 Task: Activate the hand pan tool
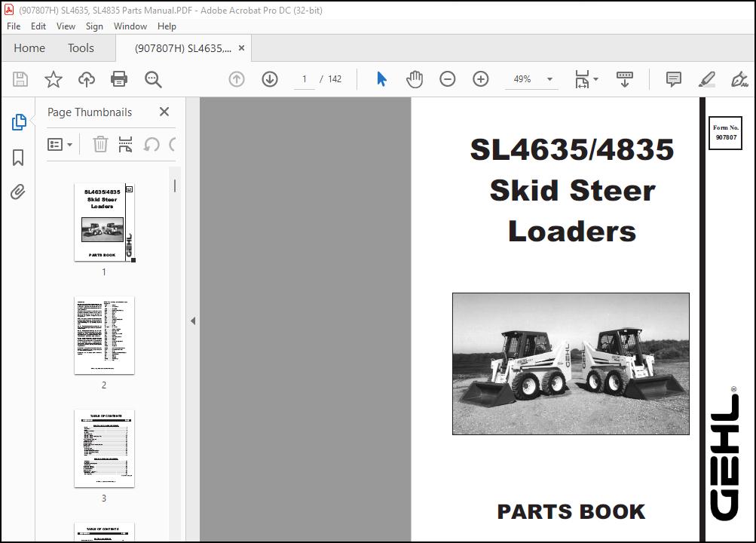click(x=414, y=79)
